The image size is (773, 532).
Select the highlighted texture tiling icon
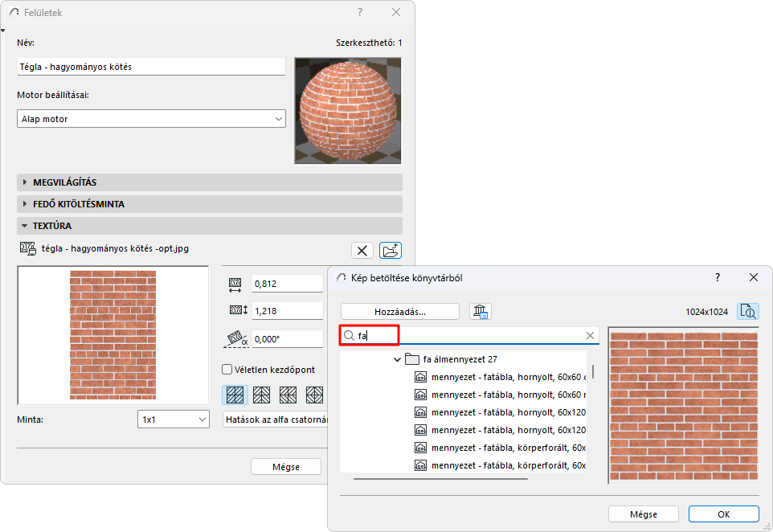coord(235,395)
